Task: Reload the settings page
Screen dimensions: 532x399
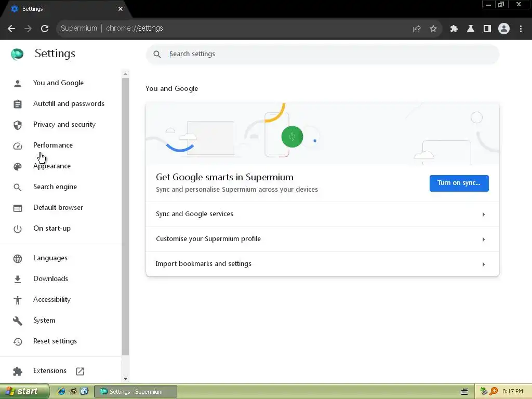Action: [45, 29]
